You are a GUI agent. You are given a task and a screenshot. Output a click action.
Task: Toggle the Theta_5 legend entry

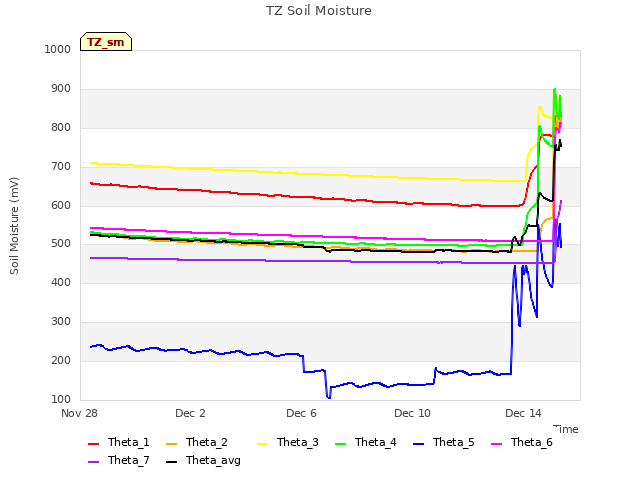pyautogui.click(x=444, y=442)
